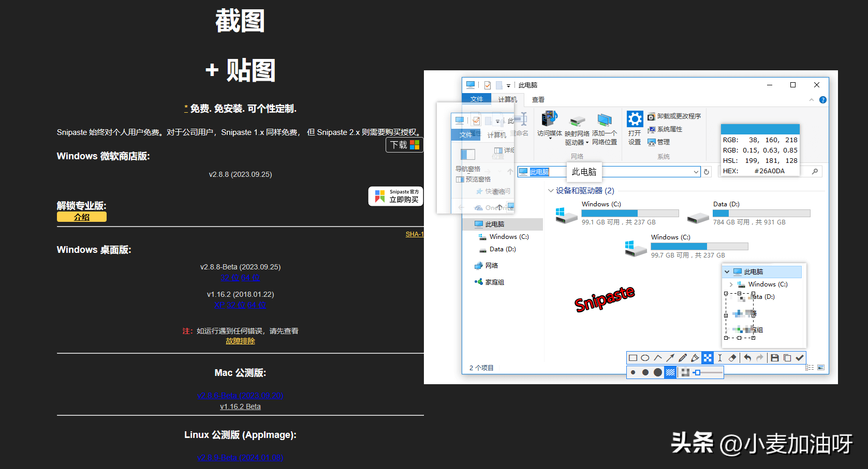Open the 故障排除 troubleshooting link
The width and height of the screenshot is (868, 469).
coord(240,341)
